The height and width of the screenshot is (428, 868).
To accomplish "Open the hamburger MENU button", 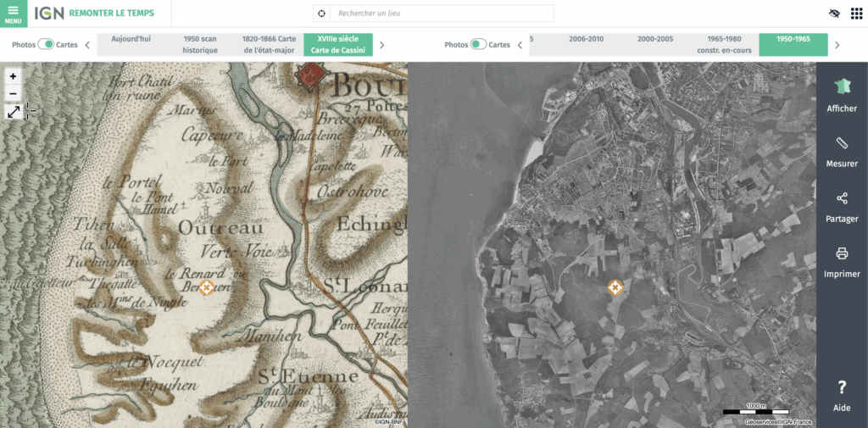I will pos(13,13).
